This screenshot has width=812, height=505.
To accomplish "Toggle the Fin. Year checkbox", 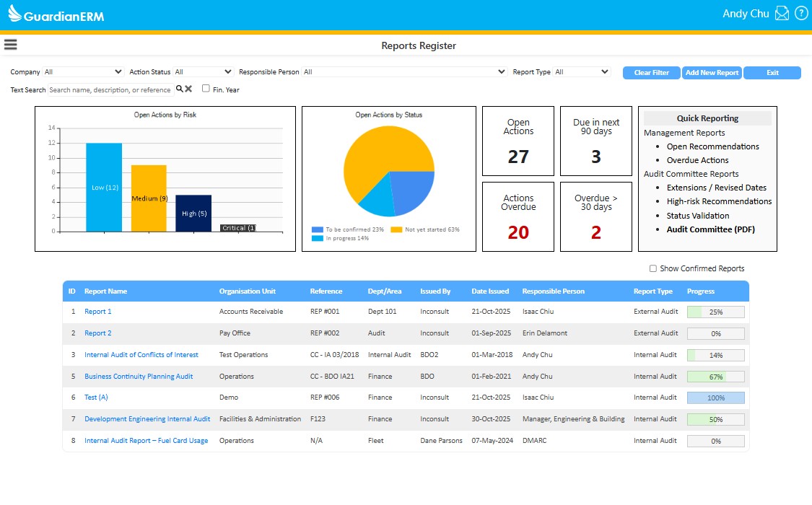I will pos(206,89).
